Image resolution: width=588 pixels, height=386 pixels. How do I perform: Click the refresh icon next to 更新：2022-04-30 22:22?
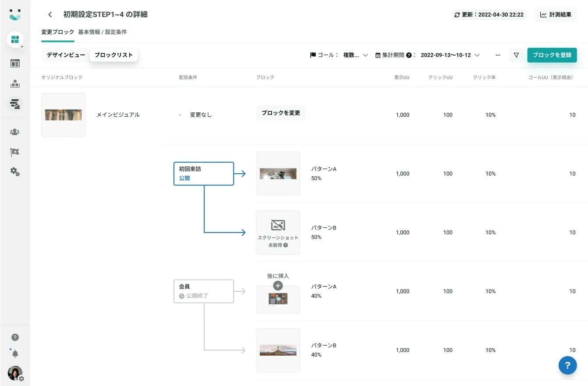(x=457, y=14)
